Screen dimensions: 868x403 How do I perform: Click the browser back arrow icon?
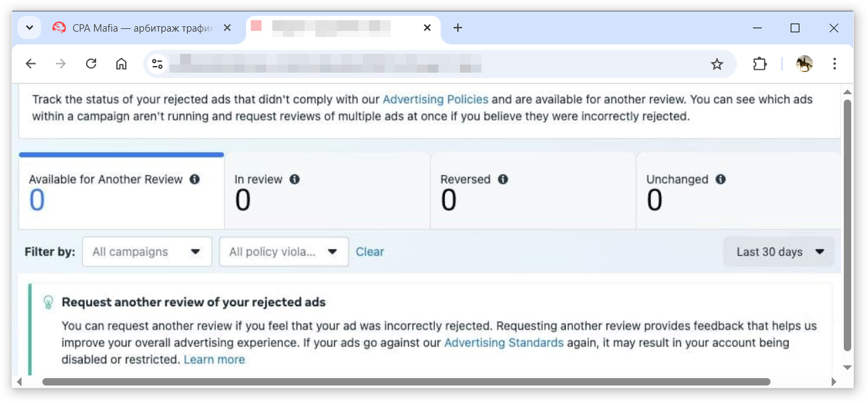tap(31, 64)
